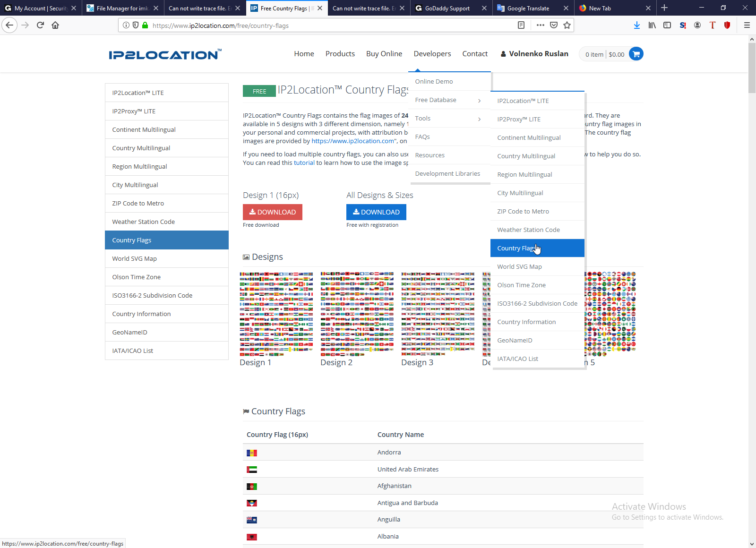Choose IP2Proxy LITE in submenu
This screenshot has width=756, height=548.
tap(537, 119)
